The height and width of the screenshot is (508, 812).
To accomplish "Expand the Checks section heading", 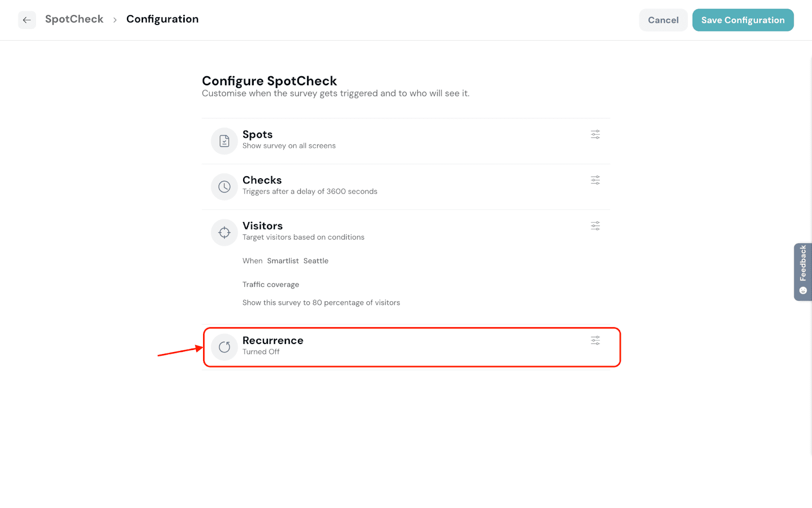I will coord(262,180).
